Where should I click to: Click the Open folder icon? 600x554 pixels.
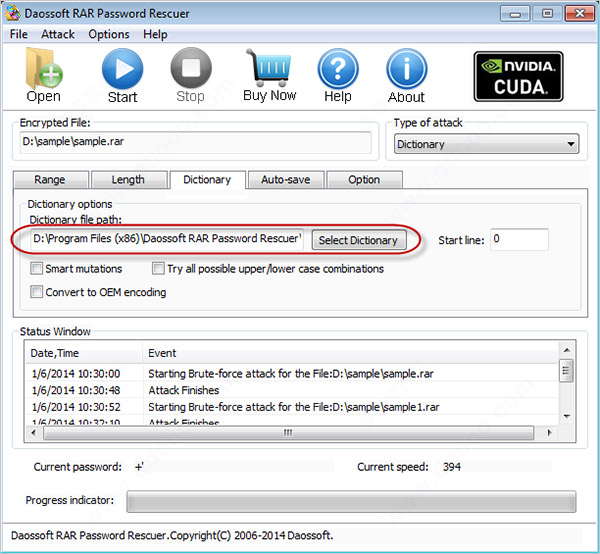44,69
